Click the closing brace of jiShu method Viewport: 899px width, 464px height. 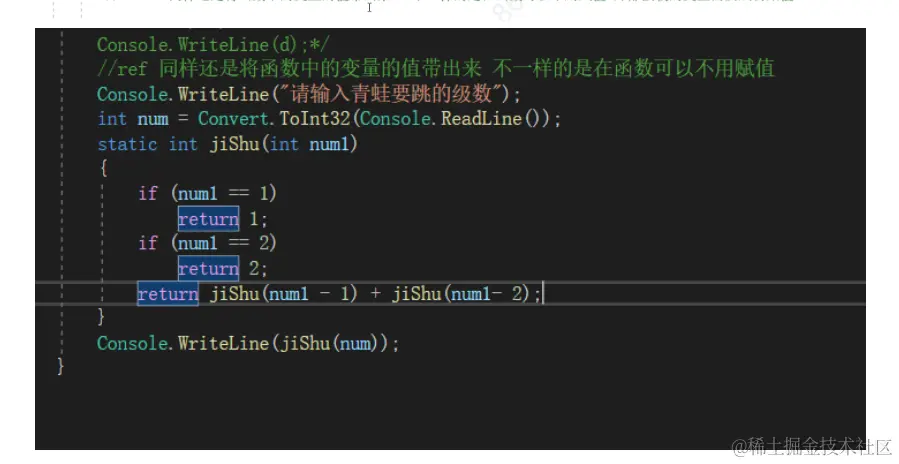point(101,317)
